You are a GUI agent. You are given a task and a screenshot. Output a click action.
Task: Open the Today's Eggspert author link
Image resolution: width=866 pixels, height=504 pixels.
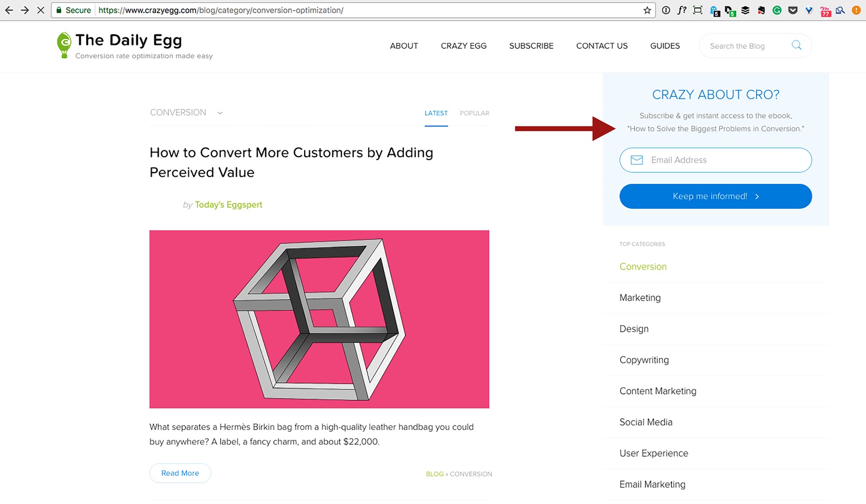click(228, 205)
